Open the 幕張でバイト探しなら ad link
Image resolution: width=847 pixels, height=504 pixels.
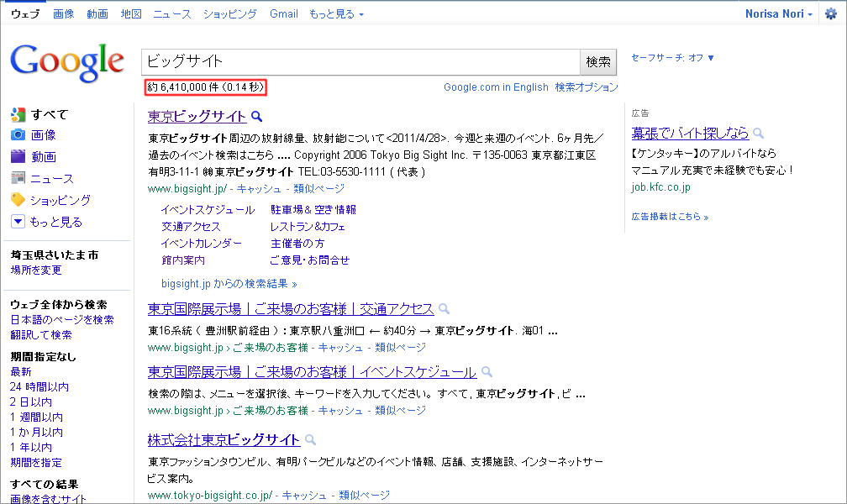point(691,133)
